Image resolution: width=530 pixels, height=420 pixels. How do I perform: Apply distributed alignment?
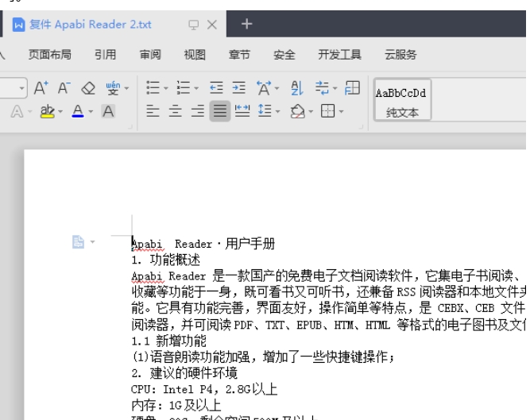point(242,110)
